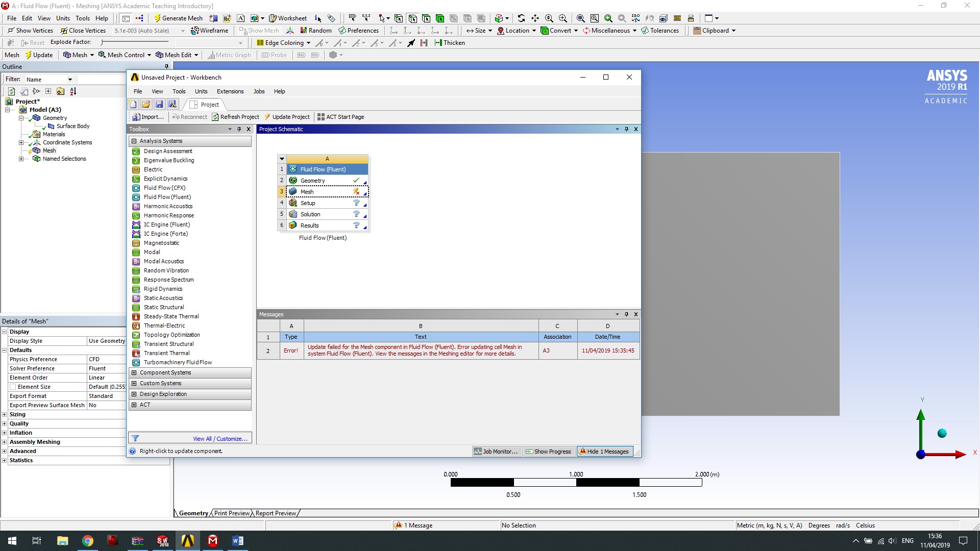Click Show Vertices in Meshing toolbar
The image size is (980, 551).
pyautogui.click(x=30, y=30)
